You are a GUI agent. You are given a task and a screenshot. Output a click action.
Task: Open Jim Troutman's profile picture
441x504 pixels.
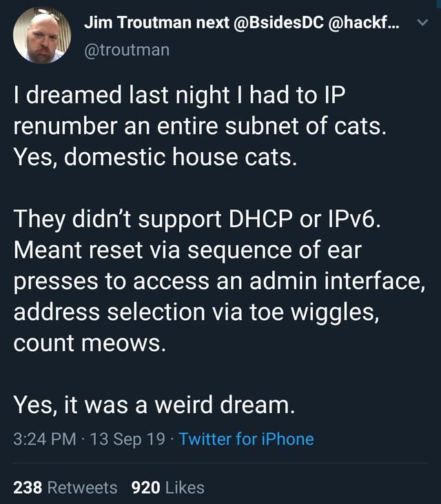click(x=42, y=35)
